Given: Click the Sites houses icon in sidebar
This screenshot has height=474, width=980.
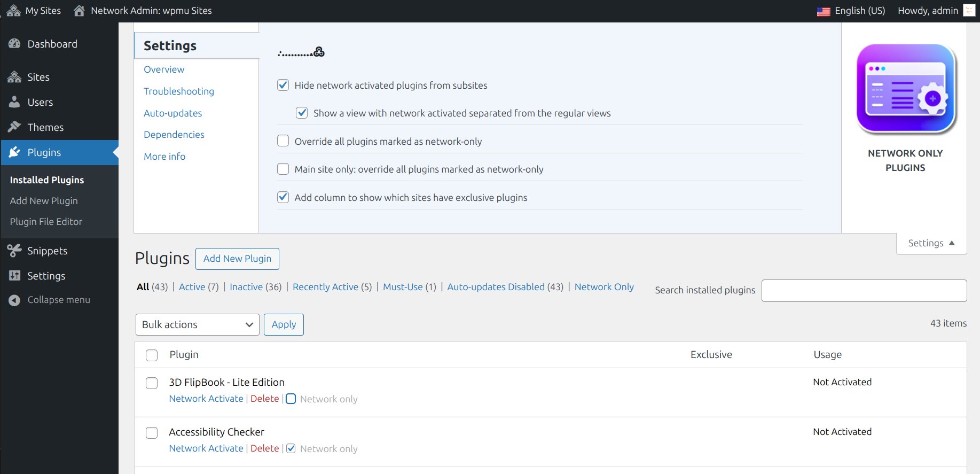Looking at the screenshot, I should click(x=14, y=77).
